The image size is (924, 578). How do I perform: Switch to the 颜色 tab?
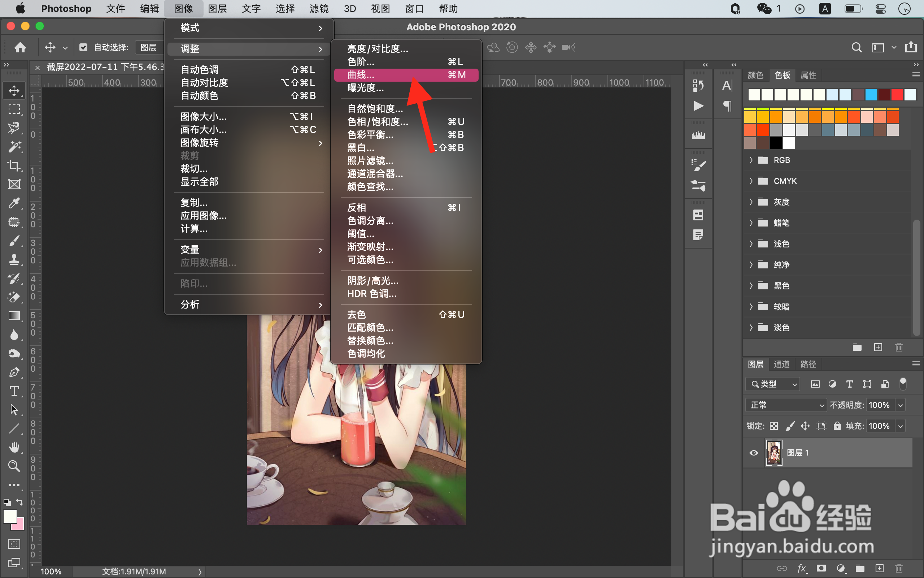(755, 75)
